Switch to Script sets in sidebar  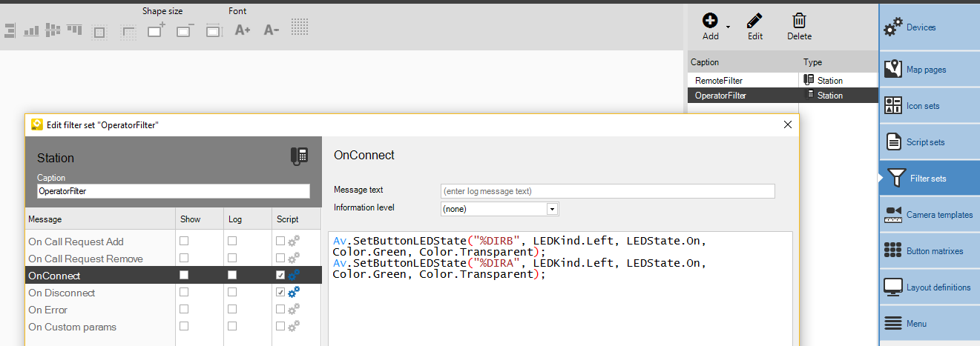tap(929, 142)
